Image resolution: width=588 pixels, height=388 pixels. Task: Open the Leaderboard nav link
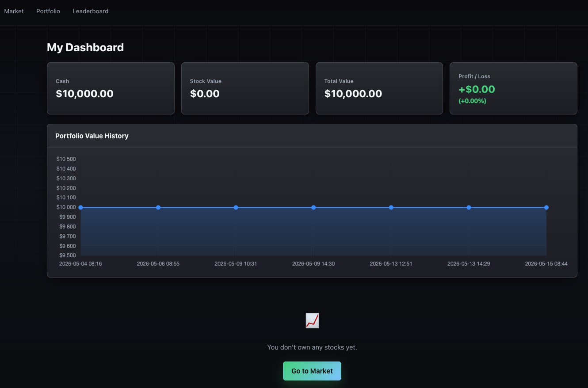click(90, 11)
